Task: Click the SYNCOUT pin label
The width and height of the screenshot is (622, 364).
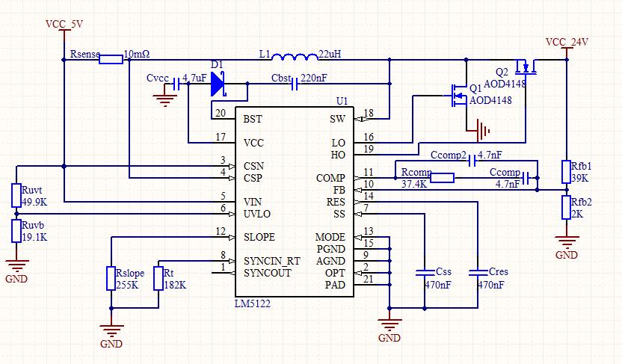Action: [268, 274]
